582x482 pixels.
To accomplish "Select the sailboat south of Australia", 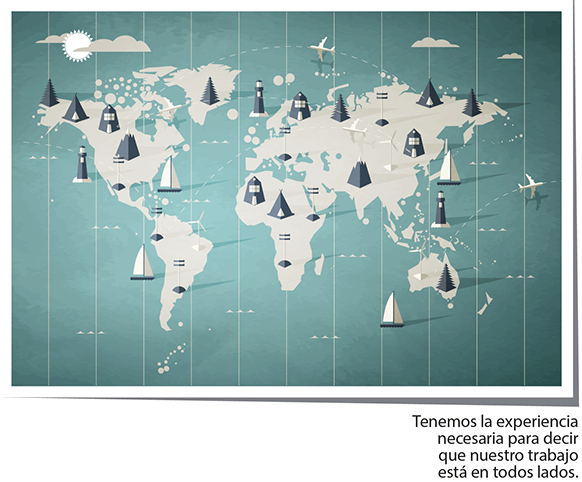I will [x=392, y=309].
